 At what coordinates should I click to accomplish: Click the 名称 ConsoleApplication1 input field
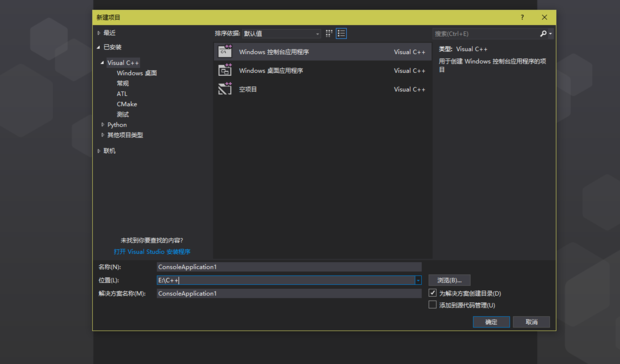tap(289, 267)
